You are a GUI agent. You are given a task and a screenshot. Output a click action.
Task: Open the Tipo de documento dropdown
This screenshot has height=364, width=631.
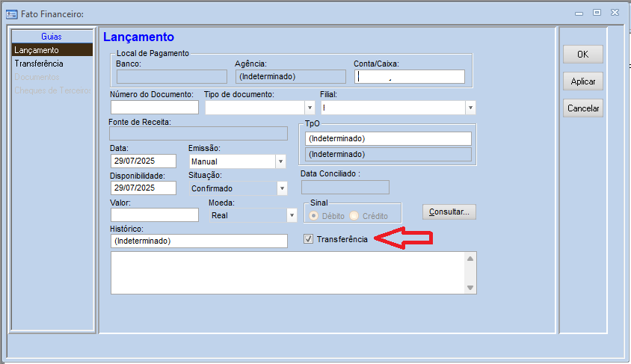(310, 108)
